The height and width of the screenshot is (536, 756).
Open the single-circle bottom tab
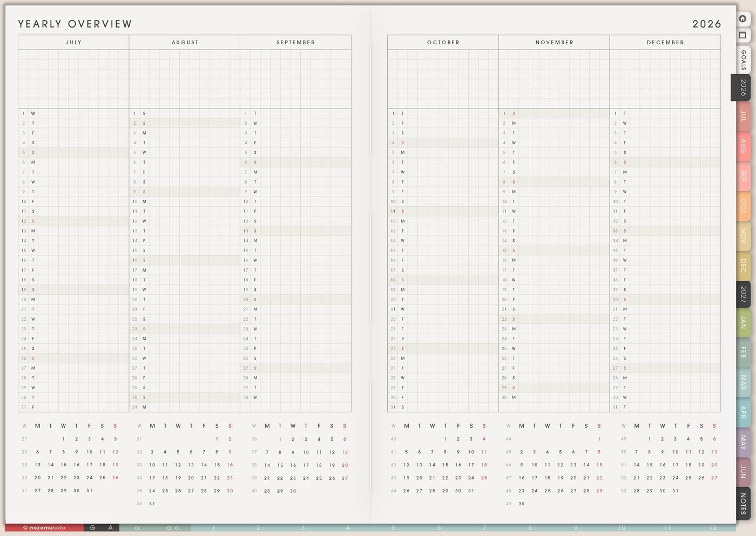click(x=137, y=527)
